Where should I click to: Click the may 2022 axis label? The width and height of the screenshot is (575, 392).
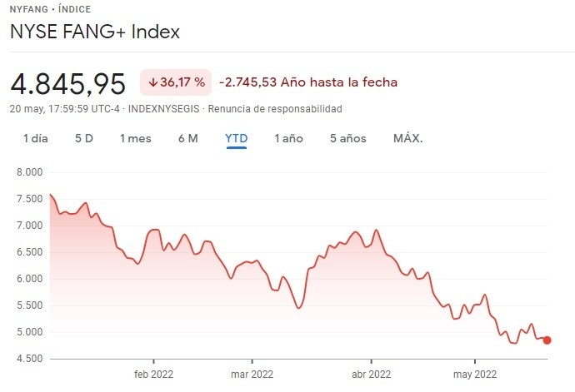point(474,374)
